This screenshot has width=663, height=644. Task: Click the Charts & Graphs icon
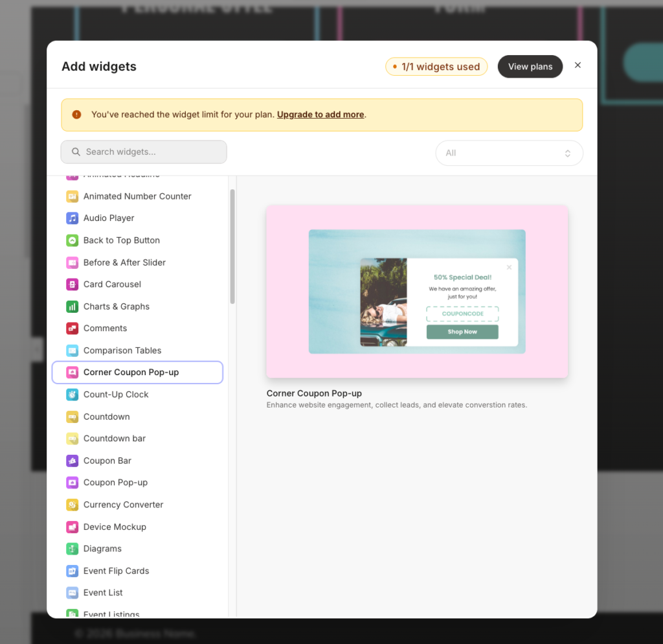pos(72,306)
